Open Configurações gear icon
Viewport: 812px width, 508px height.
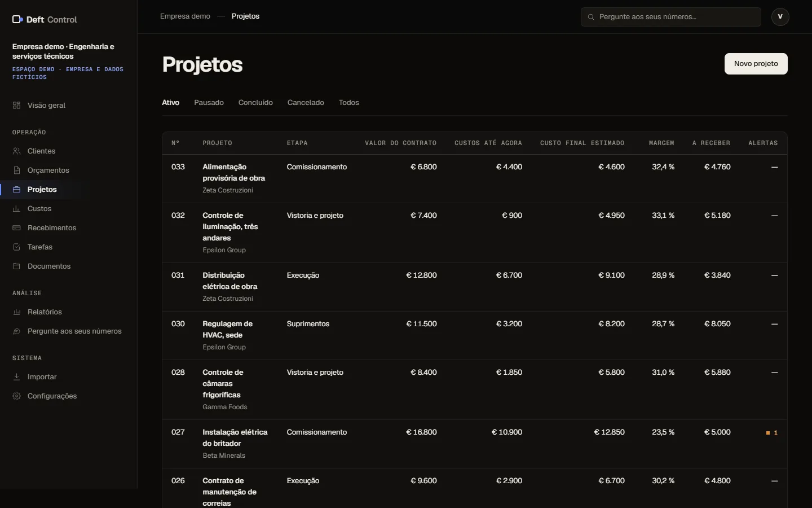16,396
